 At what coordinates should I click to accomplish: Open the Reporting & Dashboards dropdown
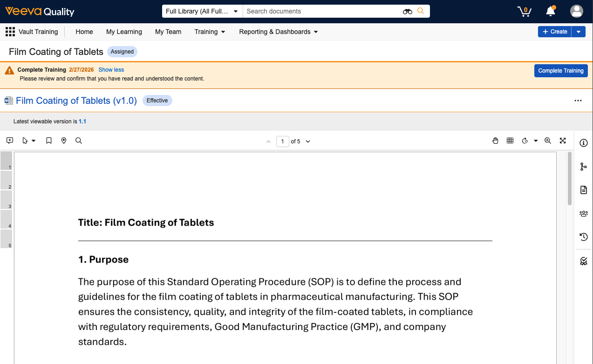tap(278, 32)
